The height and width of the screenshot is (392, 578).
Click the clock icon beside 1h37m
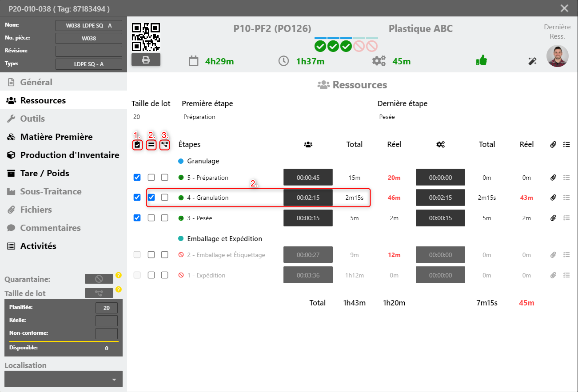[283, 61]
